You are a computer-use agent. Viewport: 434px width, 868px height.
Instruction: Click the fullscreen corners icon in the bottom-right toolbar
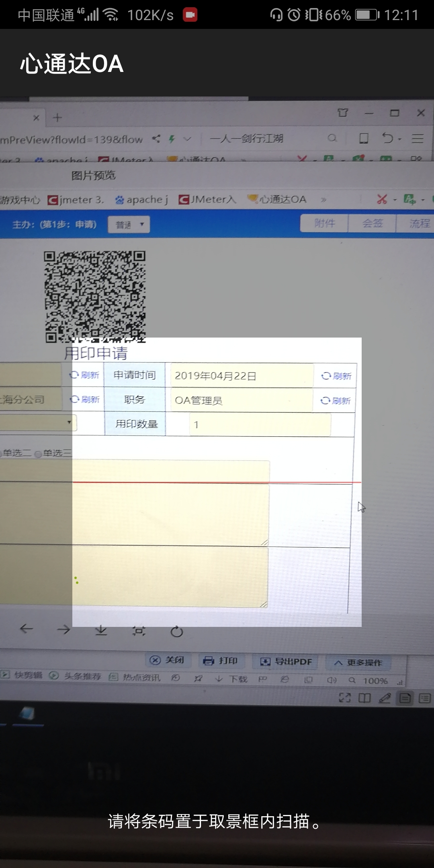click(x=345, y=698)
